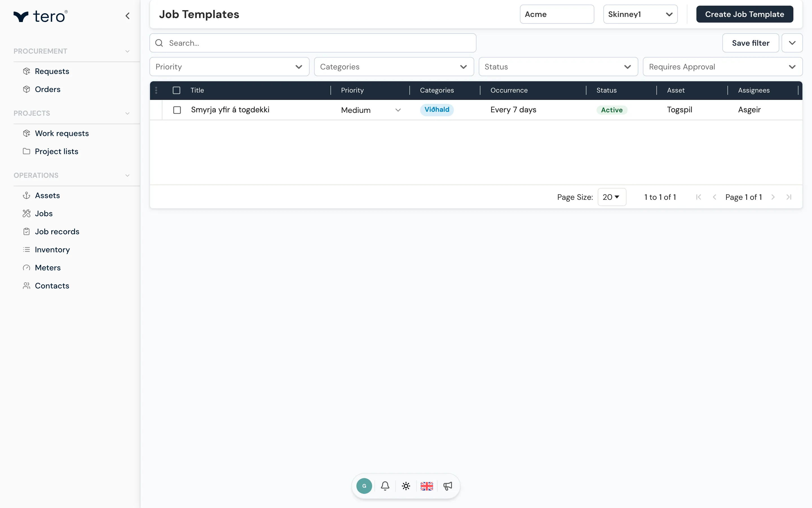
Task: Click the search magnifier icon
Action: click(x=159, y=43)
